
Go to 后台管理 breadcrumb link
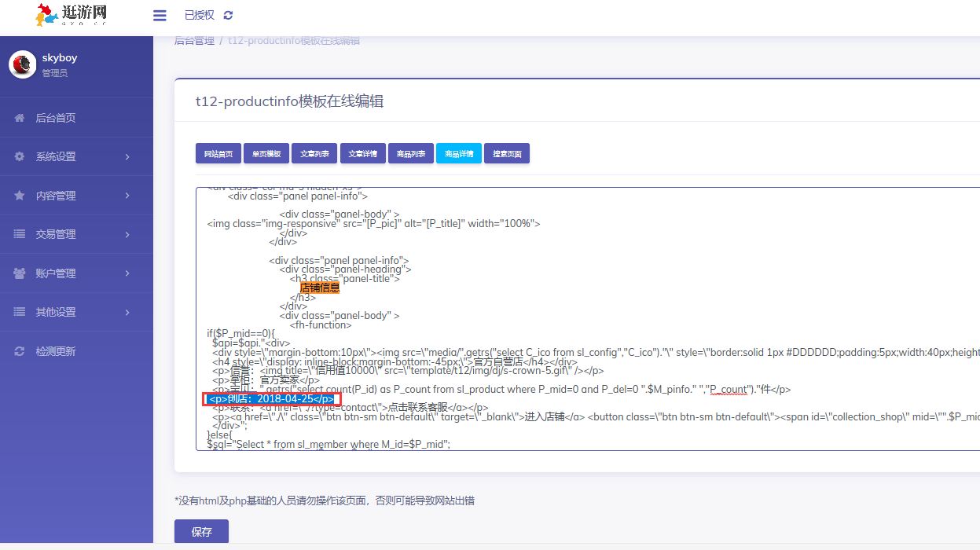[194, 41]
